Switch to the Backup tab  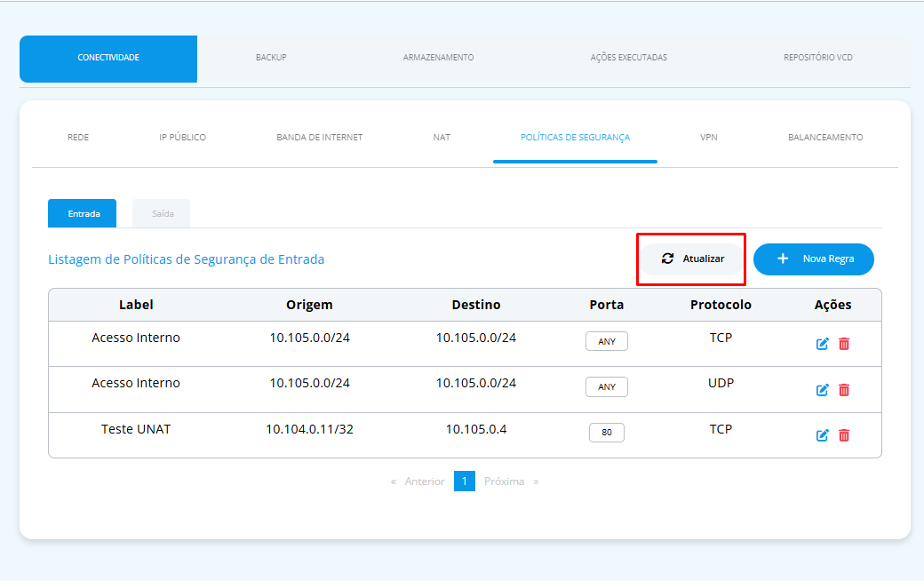coord(271,58)
